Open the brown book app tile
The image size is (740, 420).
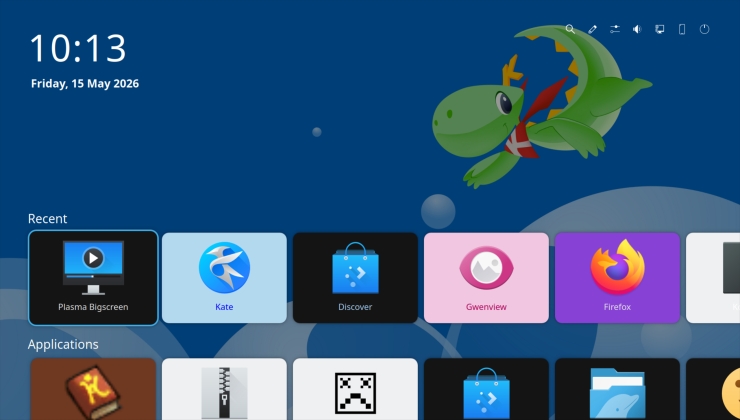[x=93, y=389]
